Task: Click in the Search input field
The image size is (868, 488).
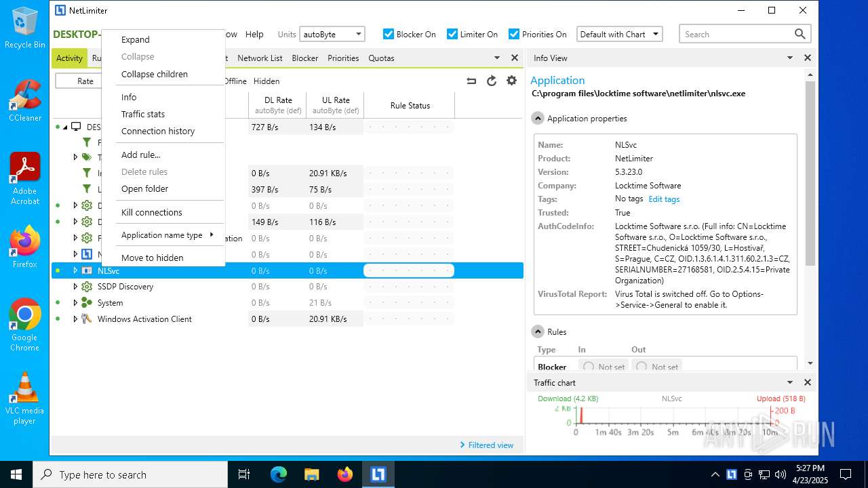Action: (736, 34)
